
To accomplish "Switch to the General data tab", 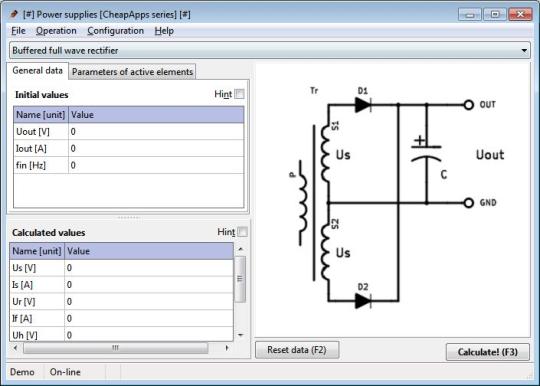I will tap(38, 71).
